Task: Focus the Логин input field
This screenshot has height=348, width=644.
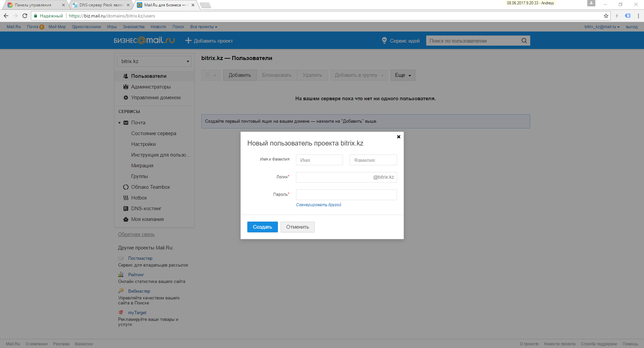Action: pos(346,177)
